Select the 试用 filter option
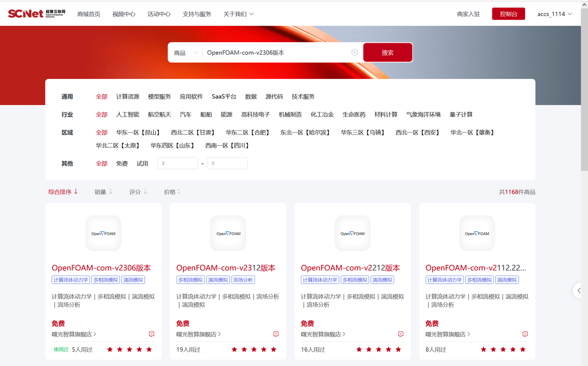The height and width of the screenshot is (366, 588). (142, 163)
